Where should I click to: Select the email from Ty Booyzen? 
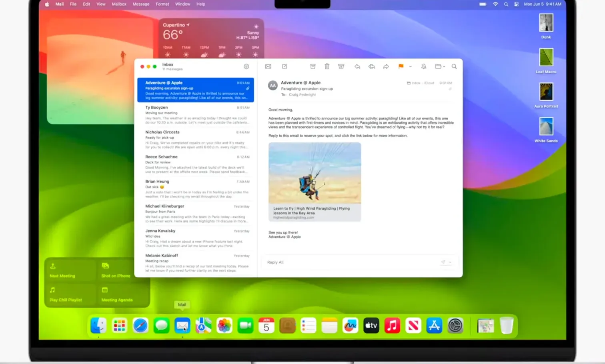196,114
